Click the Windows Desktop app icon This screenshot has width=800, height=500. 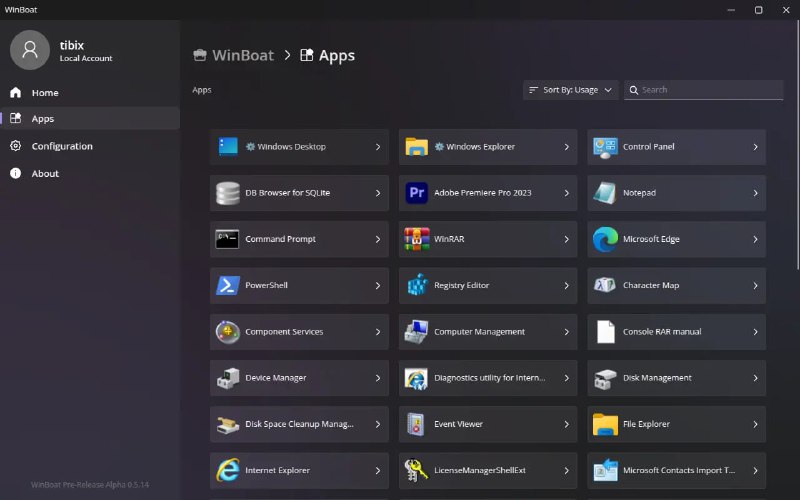tap(228, 146)
